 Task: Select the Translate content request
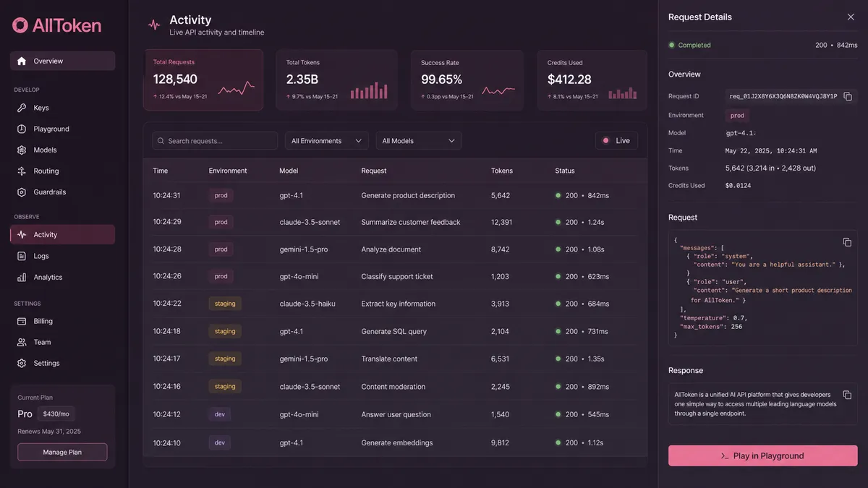tap(395, 359)
